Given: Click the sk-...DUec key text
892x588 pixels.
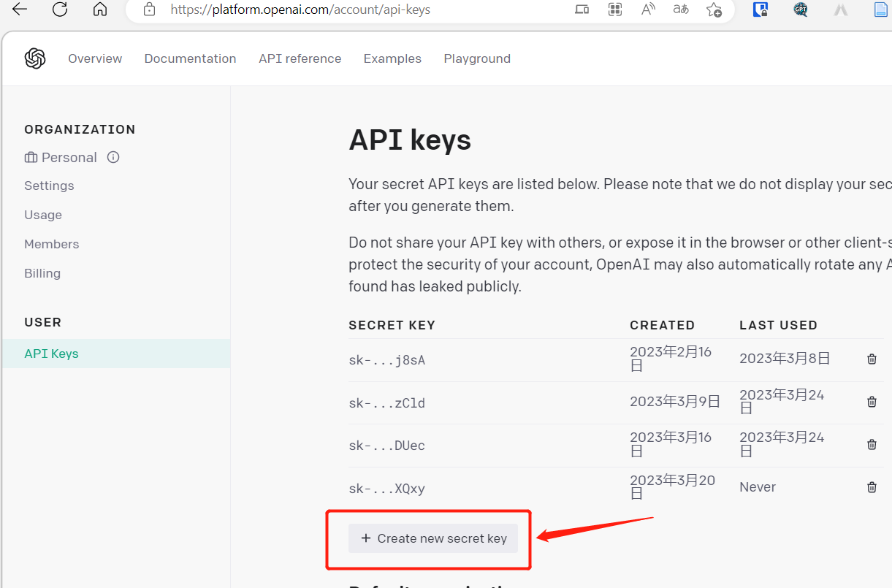Looking at the screenshot, I should (x=386, y=445).
